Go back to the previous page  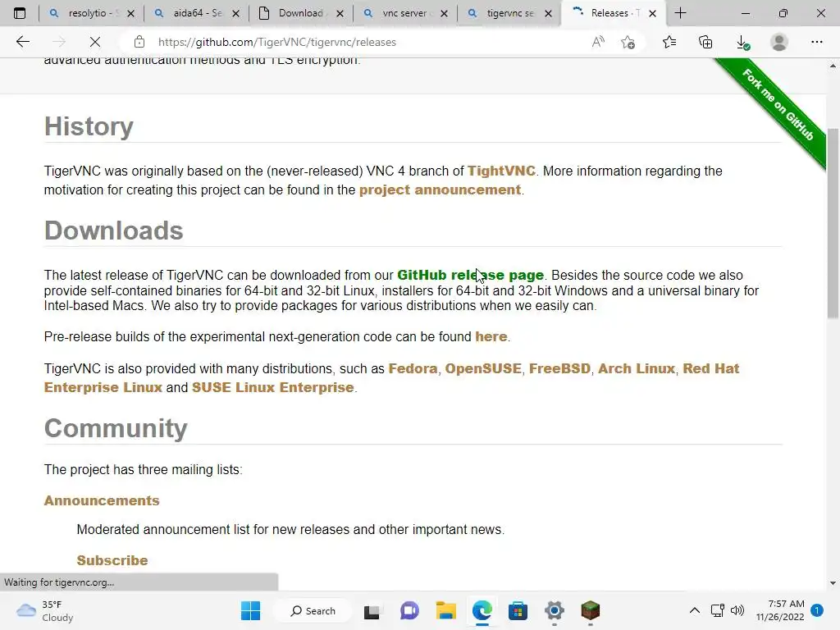(x=22, y=42)
